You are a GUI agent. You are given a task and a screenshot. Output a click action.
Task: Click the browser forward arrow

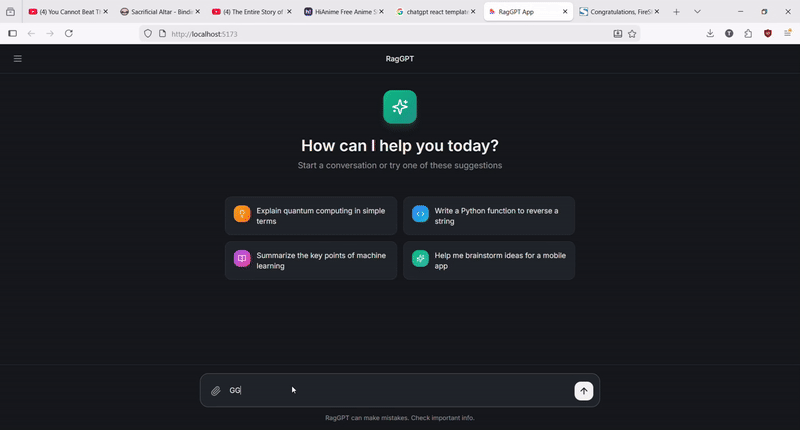tap(50, 34)
